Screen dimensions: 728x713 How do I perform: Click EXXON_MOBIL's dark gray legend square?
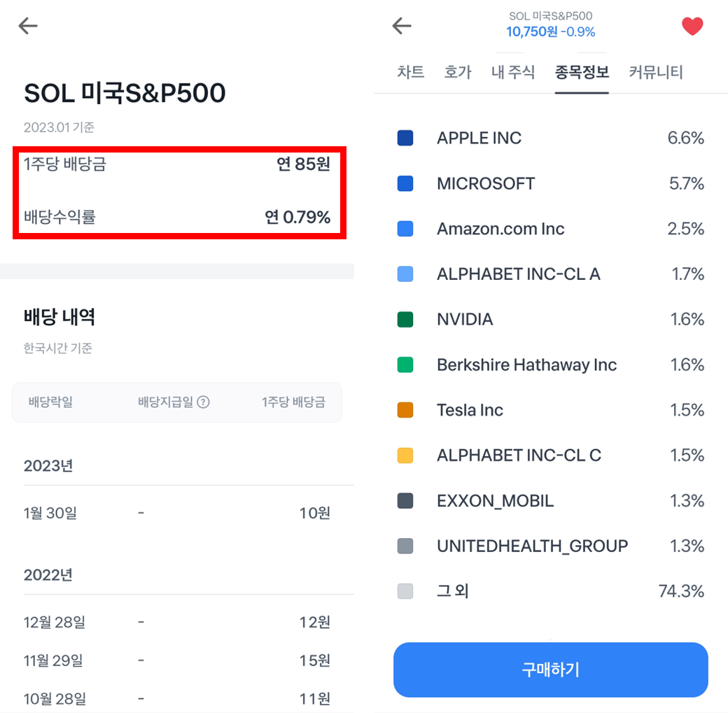(x=407, y=500)
